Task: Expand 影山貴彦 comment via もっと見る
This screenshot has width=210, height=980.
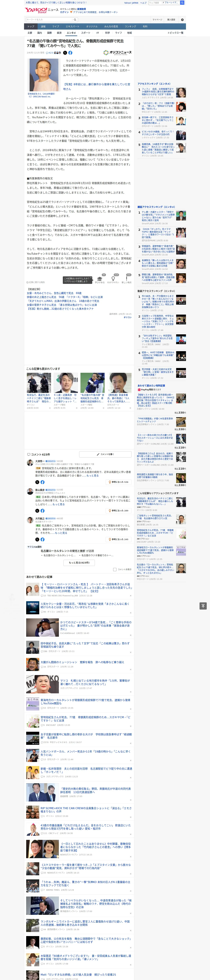Action: click(59, 505)
